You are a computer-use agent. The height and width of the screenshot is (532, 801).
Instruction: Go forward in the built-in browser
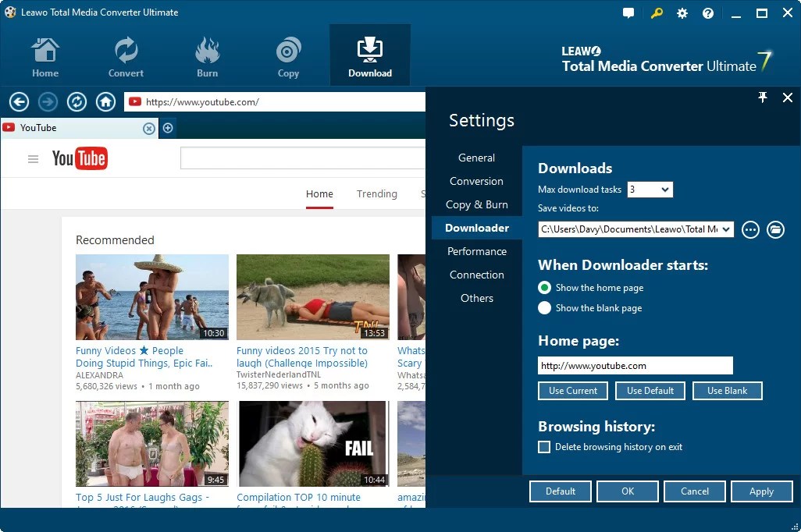(48, 102)
